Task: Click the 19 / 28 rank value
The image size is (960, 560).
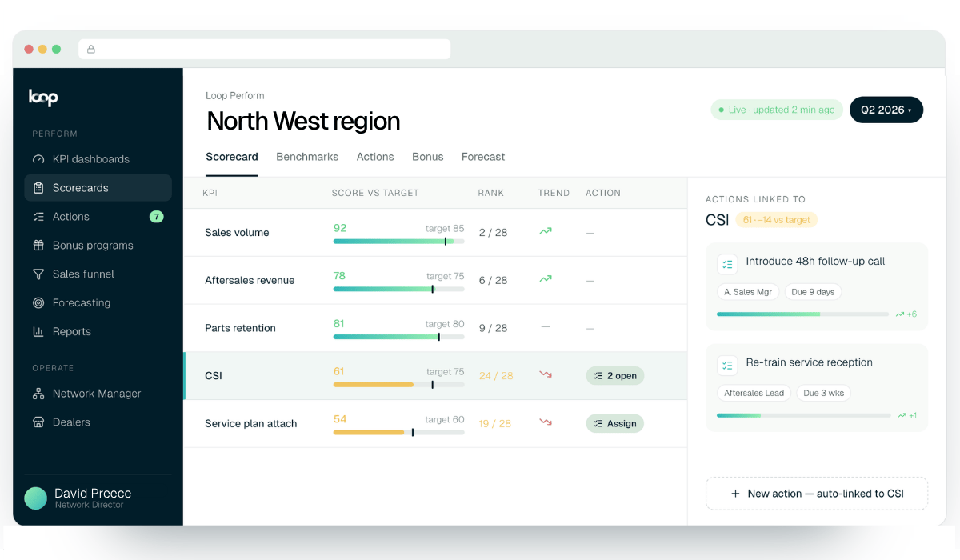Action: click(495, 424)
